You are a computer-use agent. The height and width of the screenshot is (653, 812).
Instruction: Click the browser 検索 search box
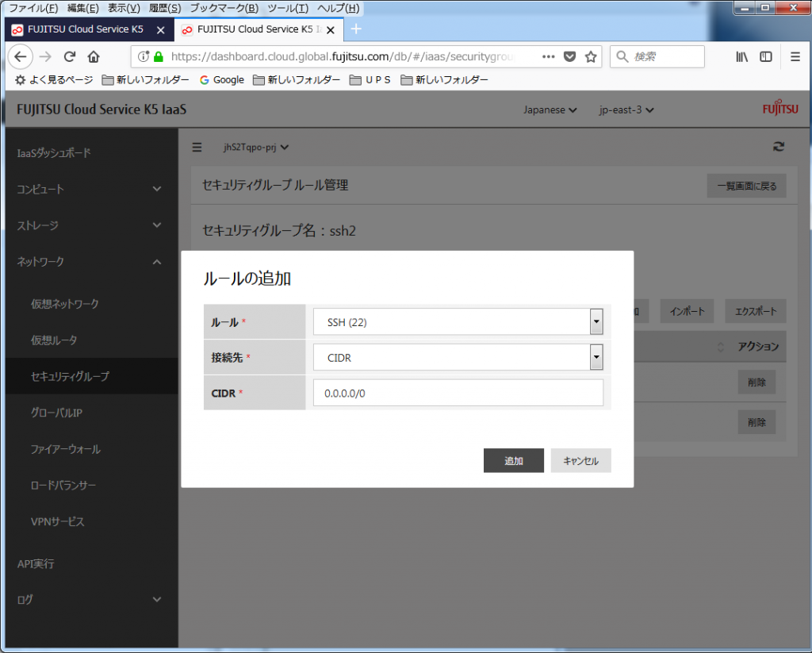(x=657, y=56)
